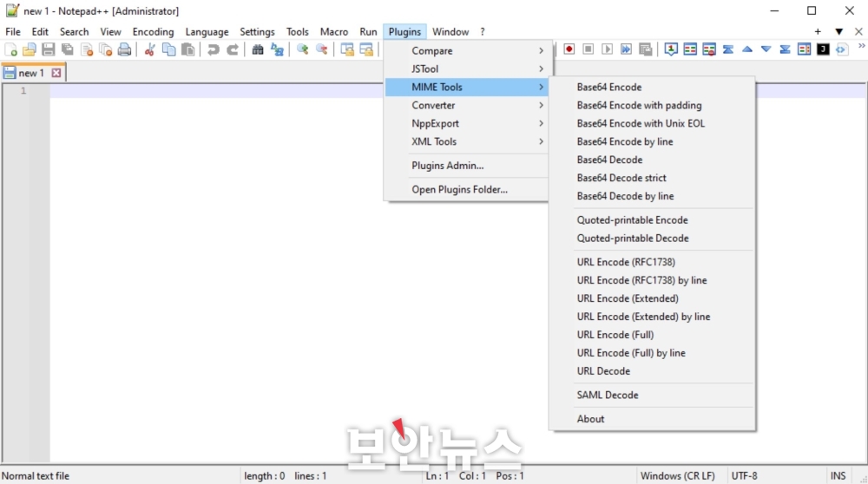Open the Encoding menu
Image resolution: width=868 pixels, height=484 pixels.
point(153,31)
